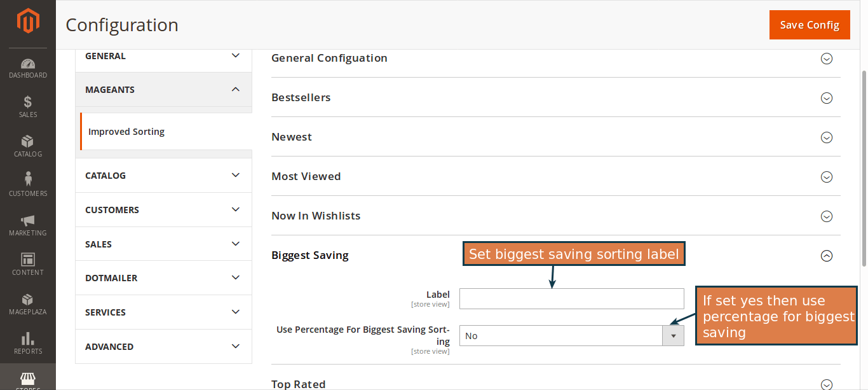The height and width of the screenshot is (390, 868).
Task: Open the Stores sidebar icon
Action: click(x=27, y=379)
